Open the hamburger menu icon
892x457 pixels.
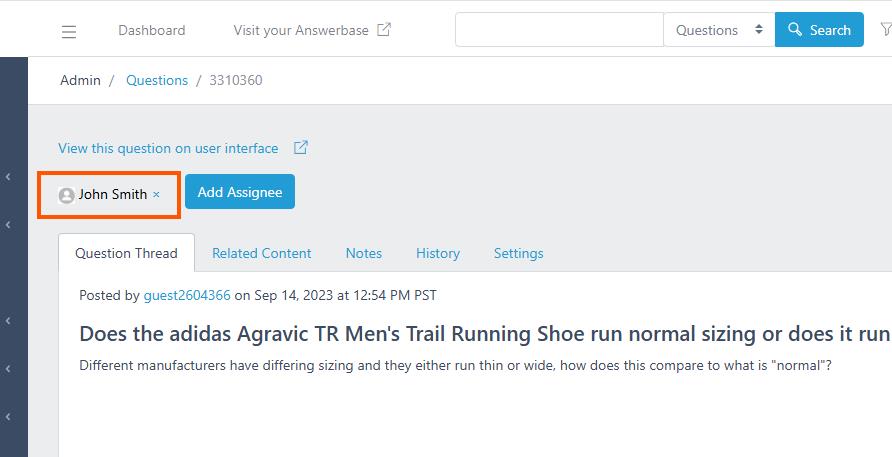tap(69, 31)
